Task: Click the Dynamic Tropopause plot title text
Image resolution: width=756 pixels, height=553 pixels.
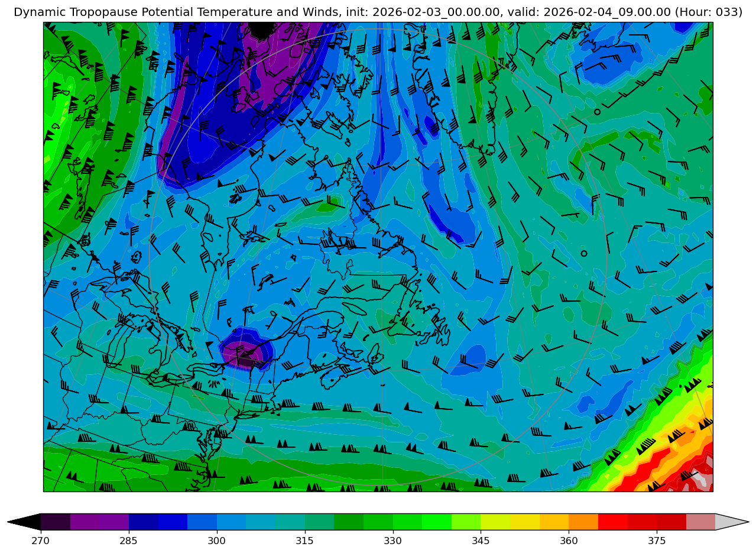Action: [378, 12]
